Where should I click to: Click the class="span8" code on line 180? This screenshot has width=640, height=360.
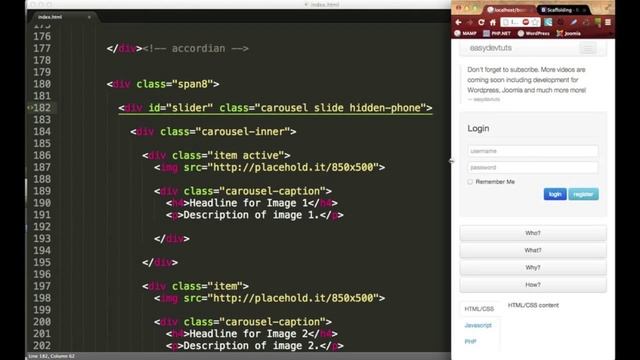pyautogui.click(x=175, y=84)
